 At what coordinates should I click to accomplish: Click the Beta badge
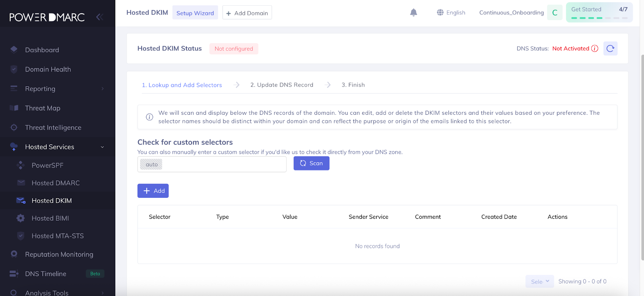pos(95,274)
